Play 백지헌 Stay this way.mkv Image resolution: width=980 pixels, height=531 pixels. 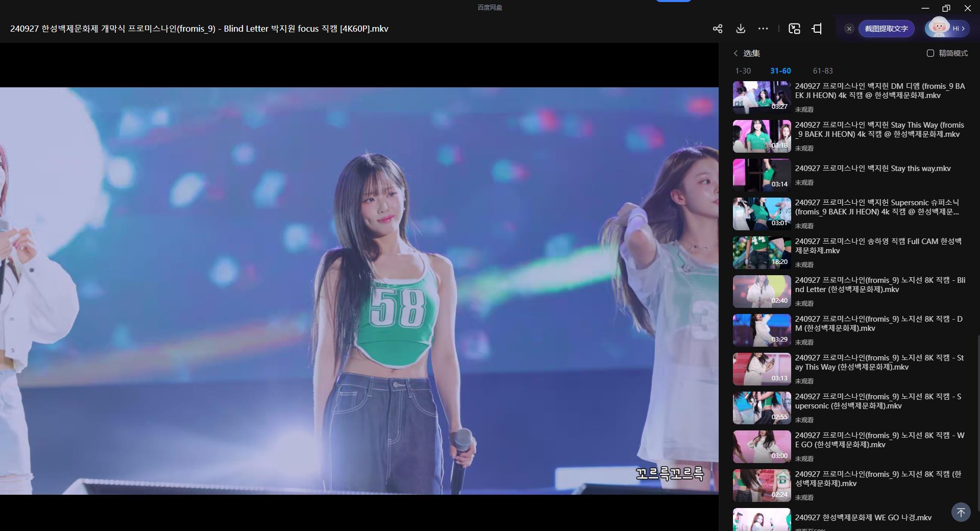tap(872, 168)
